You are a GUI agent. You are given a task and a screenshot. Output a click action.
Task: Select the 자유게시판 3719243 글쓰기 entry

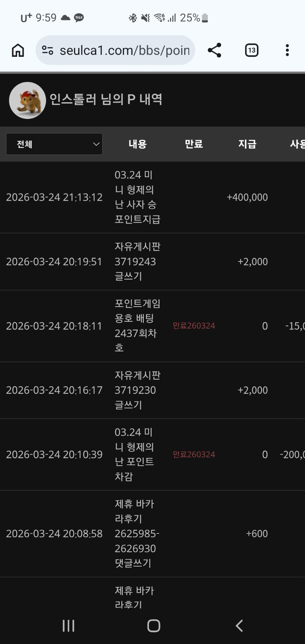click(x=137, y=262)
